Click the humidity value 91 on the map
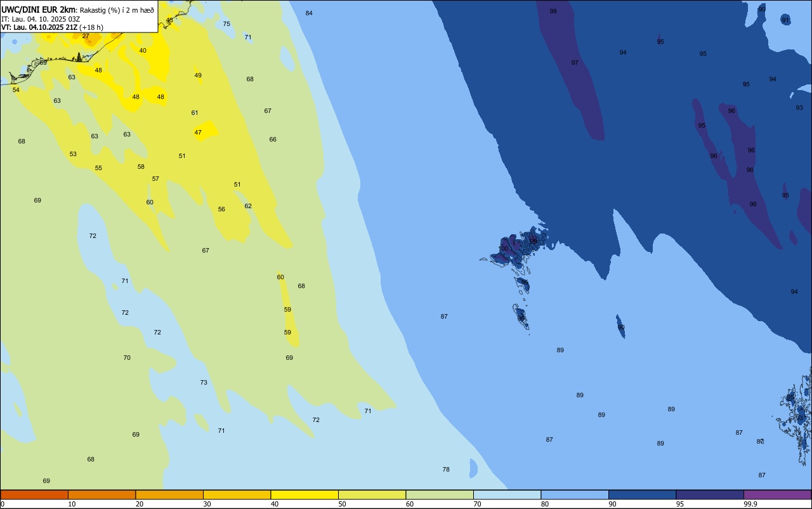The height and width of the screenshot is (509, 812). click(x=785, y=20)
